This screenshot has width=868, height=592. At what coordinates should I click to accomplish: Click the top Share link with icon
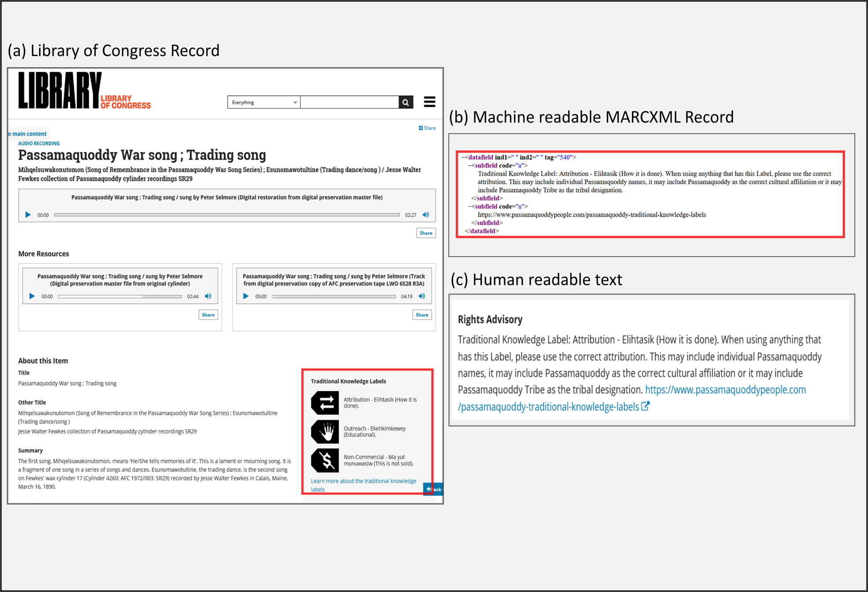(427, 128)
